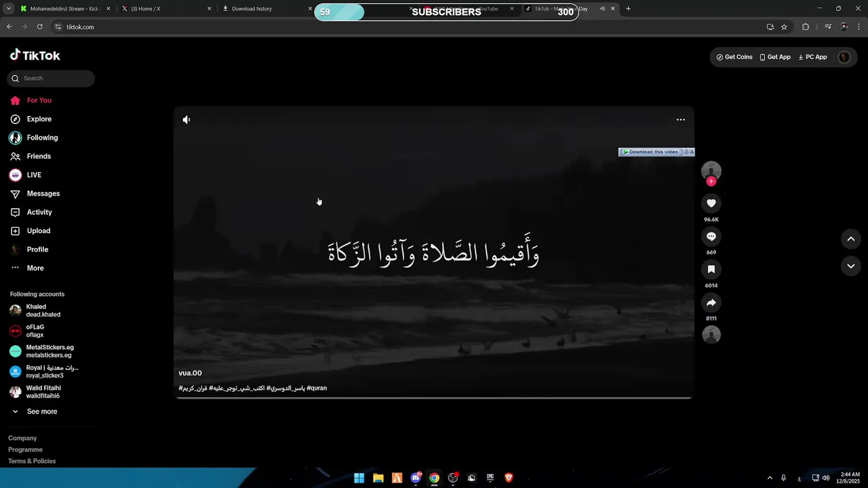Click the TikTok logo
This screenshot has height=488, width=868.
tap(35, 55)
